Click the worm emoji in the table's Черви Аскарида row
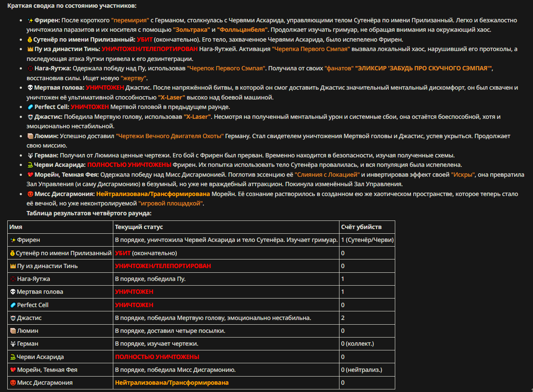The width and height of the screenshot is (533, 392). (x=12, y=357)
